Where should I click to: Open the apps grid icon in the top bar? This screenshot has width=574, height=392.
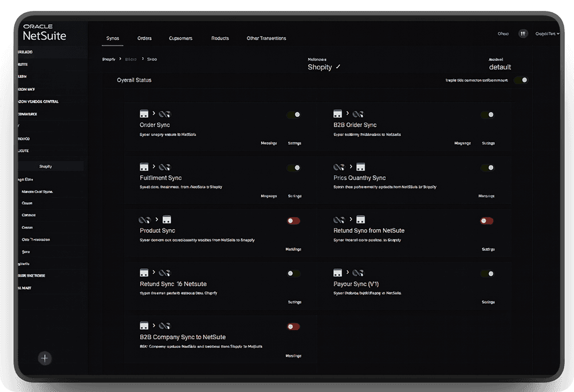[x=522, y=33]
